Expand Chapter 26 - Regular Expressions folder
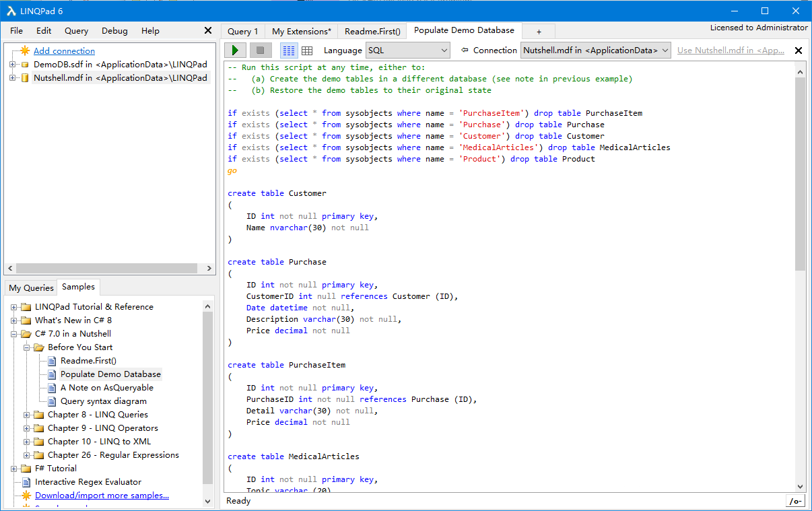The image size is (812, 511). coord(27,455)
